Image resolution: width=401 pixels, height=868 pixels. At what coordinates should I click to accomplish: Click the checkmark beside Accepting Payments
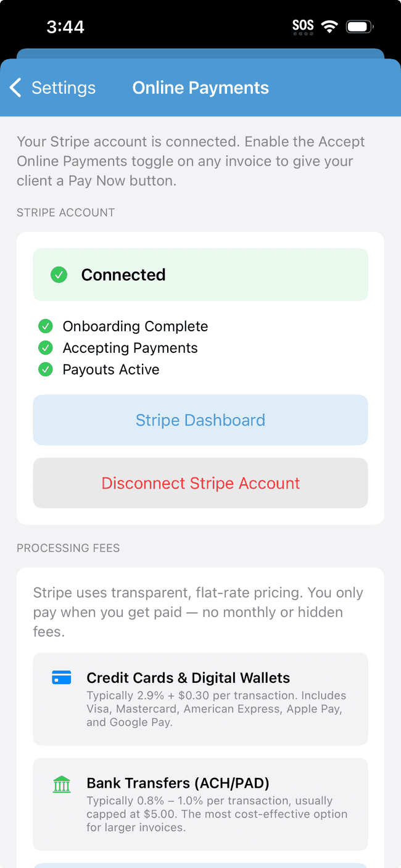pyautogui.click(x=46, y=347)
